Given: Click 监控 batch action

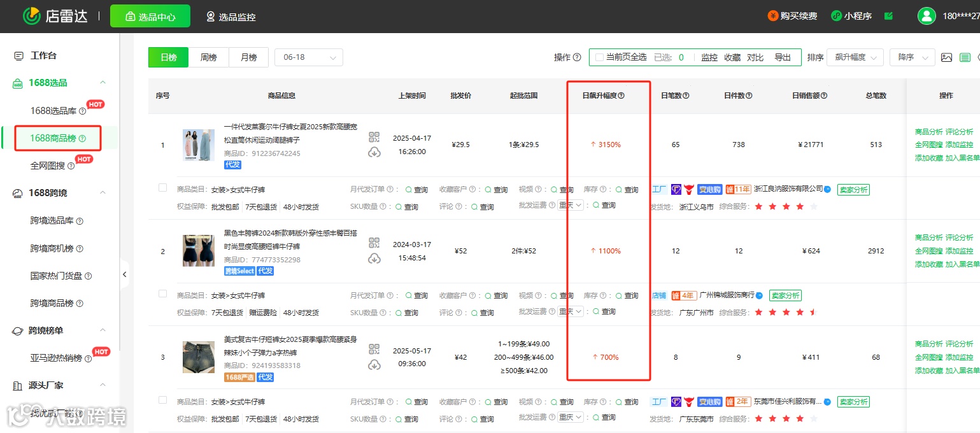Looking at the screenshot, I should (709, 57).
